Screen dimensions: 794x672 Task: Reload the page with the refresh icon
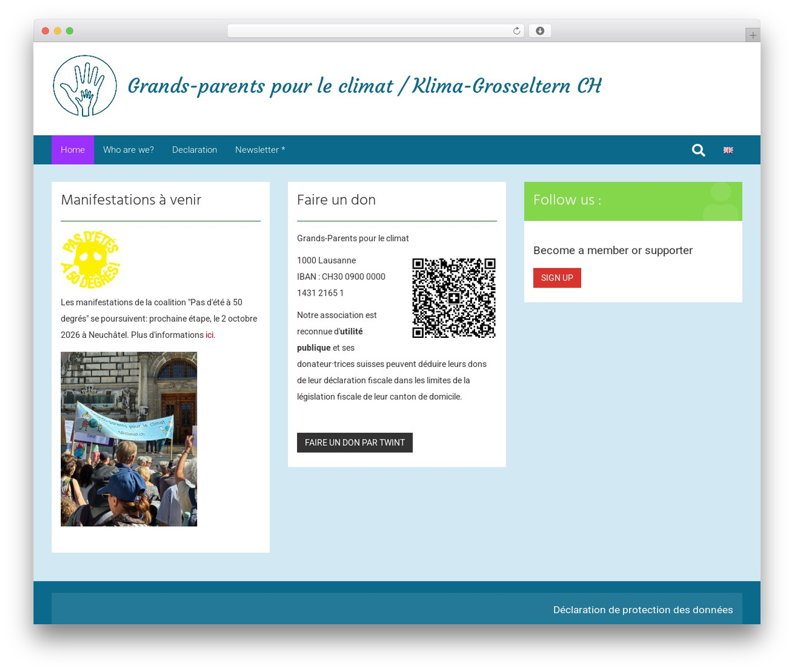[517, 31]
